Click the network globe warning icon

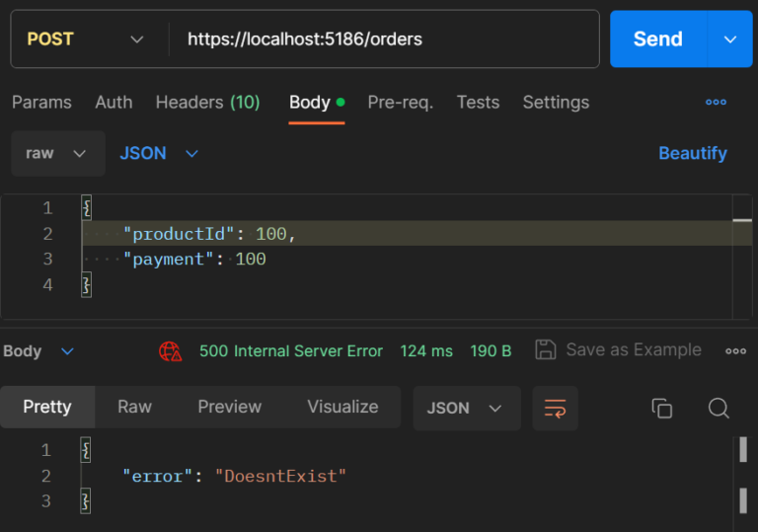coord(171,350)
